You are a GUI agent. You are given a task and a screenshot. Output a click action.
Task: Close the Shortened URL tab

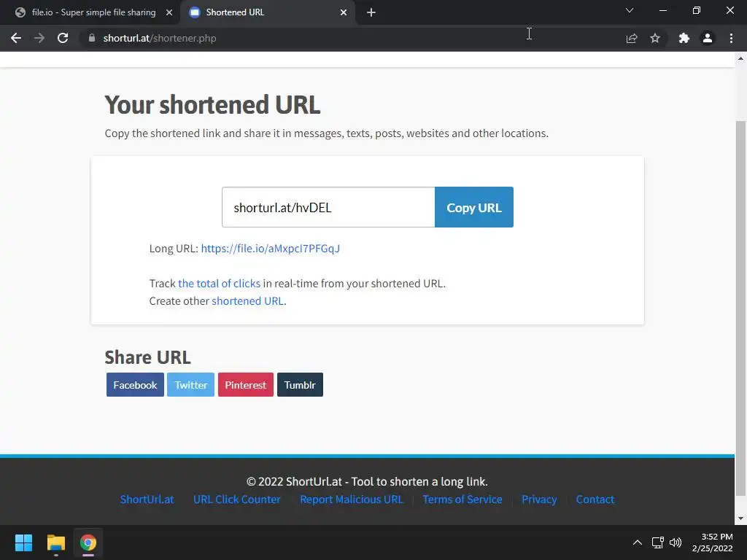(344, 12)
